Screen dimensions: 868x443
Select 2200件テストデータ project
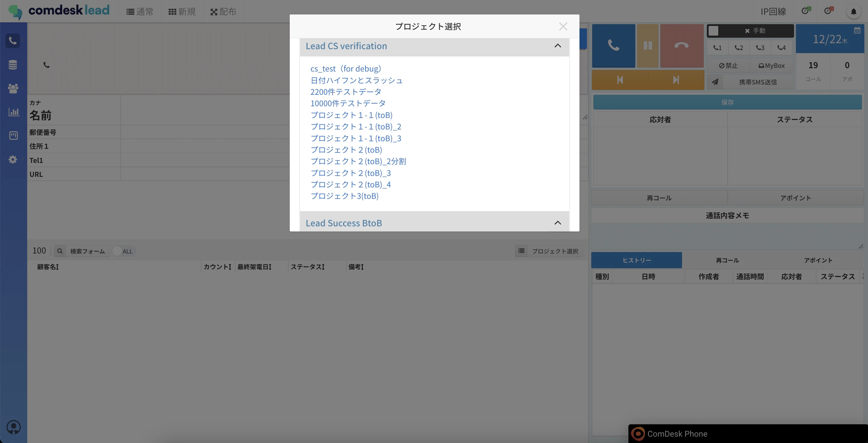point(346,92)
